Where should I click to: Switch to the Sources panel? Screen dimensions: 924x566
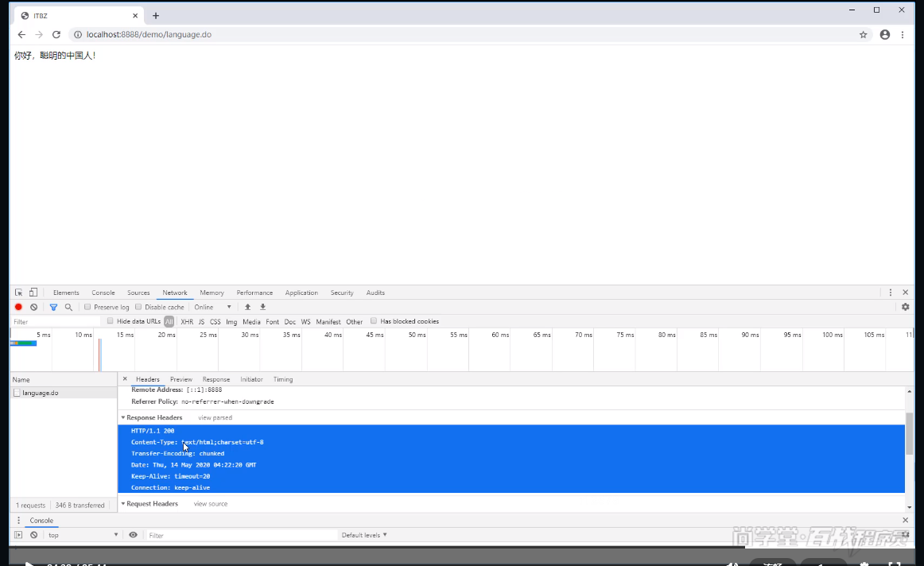point(138,293)
